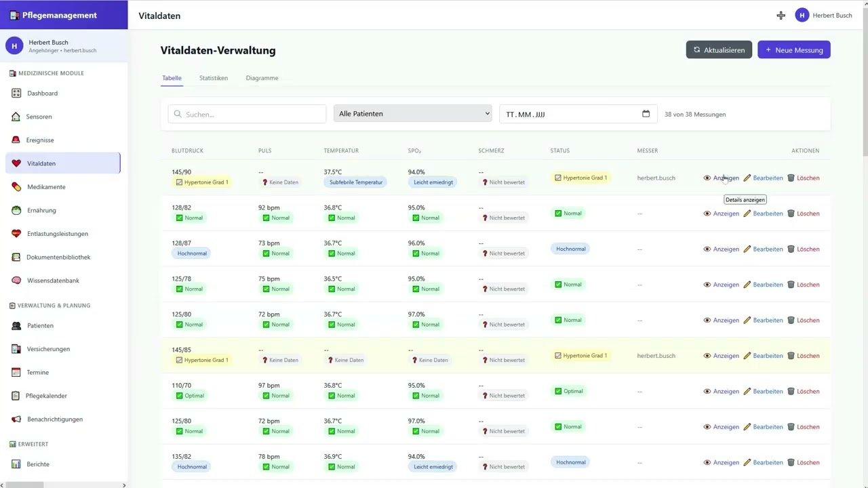Screen dimensions: 868x488
Task: Click Neue Messung button
Action: (x=794, y=50)
